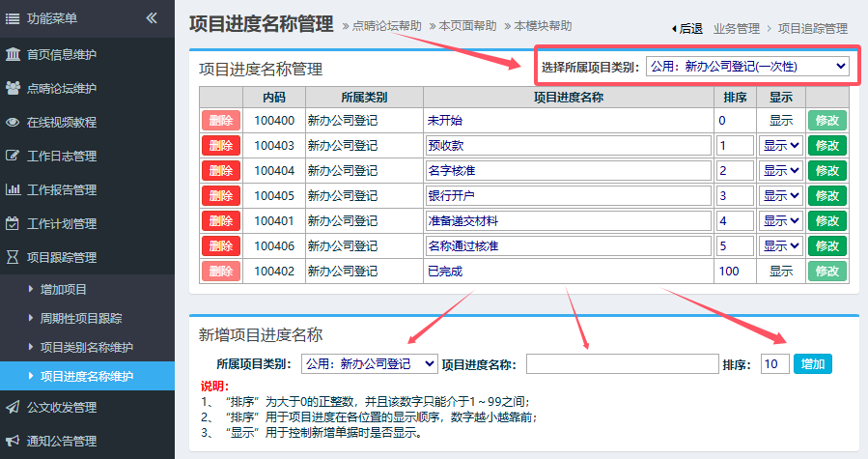Screen dimensions: 868x459
Task: Open 工作报告管理 chart menu item
Action: click(x=62, y=189)
